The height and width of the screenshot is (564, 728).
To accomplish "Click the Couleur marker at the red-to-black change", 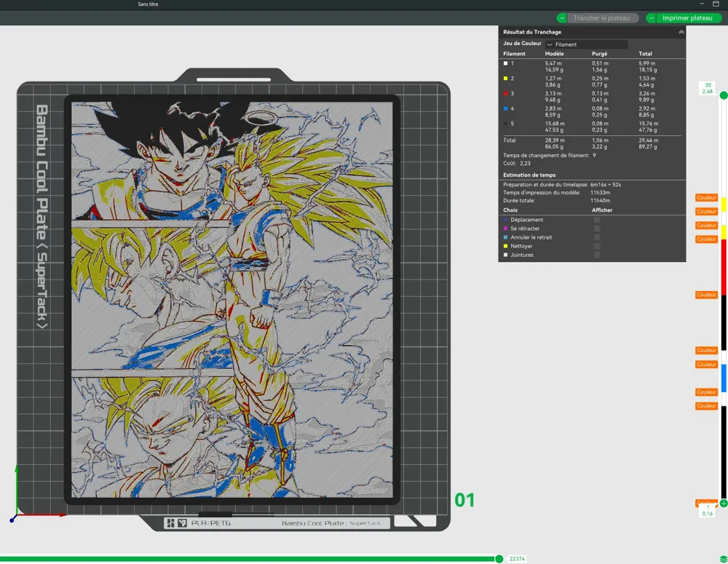I will (706, 295).
